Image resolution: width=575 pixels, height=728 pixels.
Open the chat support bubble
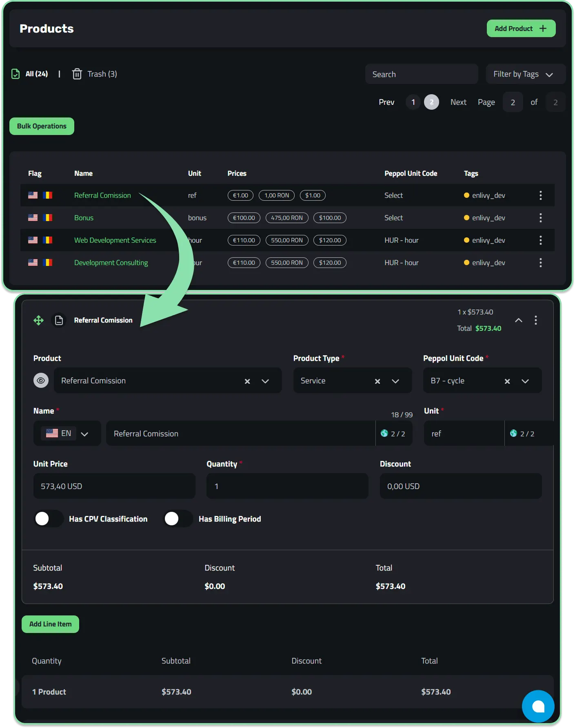[x=538, y=706]
